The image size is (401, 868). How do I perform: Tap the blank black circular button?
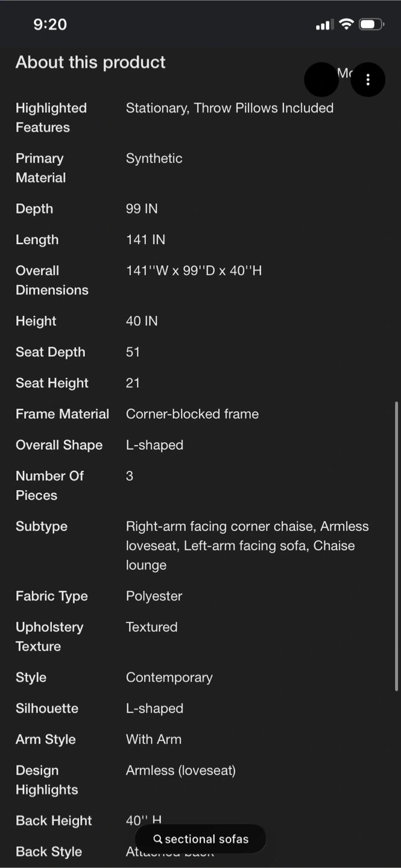click(x=321, y=80)
